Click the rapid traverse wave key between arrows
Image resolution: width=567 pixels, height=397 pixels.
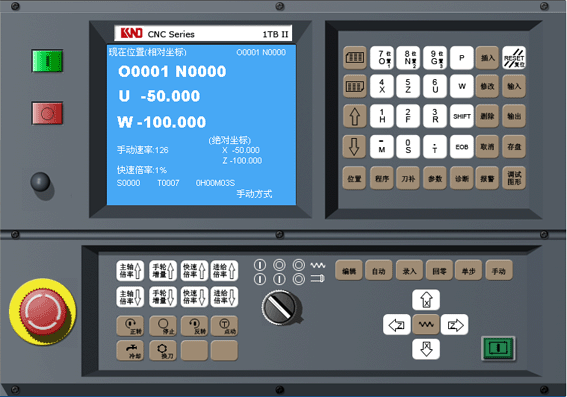(x=426, y=325)
